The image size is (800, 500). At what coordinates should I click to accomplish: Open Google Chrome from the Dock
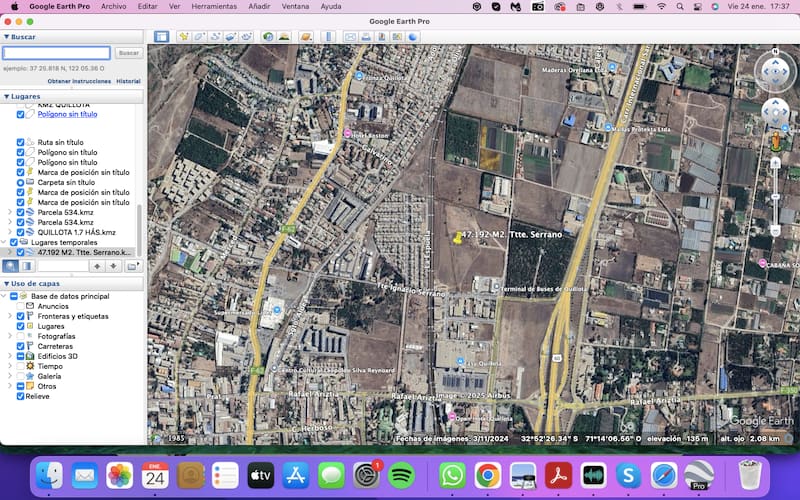click(488, 476)
